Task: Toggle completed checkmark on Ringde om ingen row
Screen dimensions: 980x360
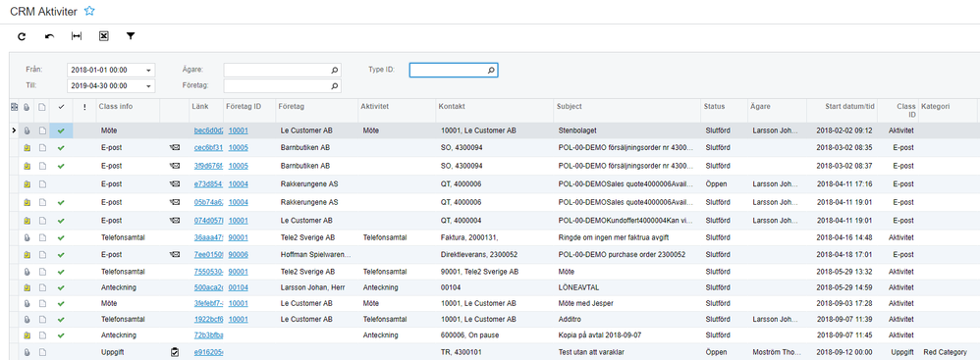Action: coord(61,237)
